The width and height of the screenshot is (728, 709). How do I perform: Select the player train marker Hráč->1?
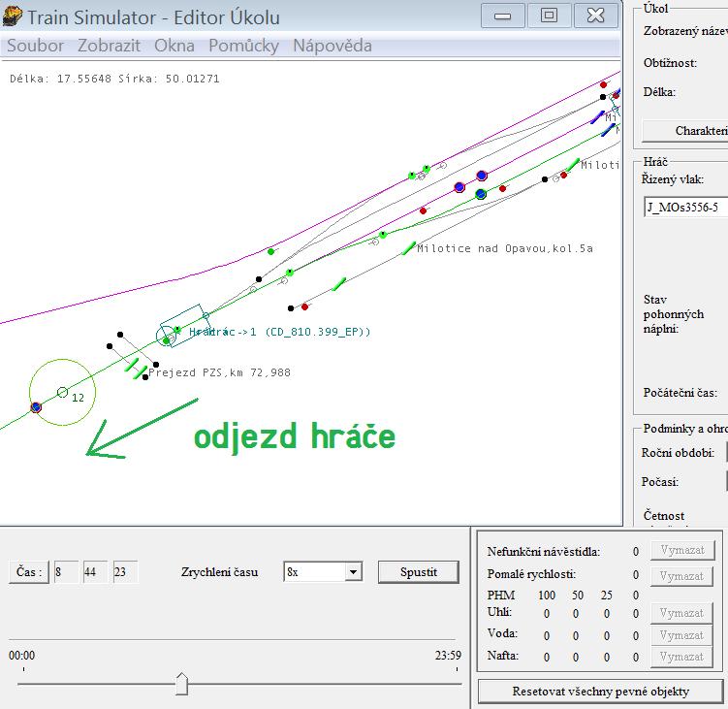(x=170, y=337)
